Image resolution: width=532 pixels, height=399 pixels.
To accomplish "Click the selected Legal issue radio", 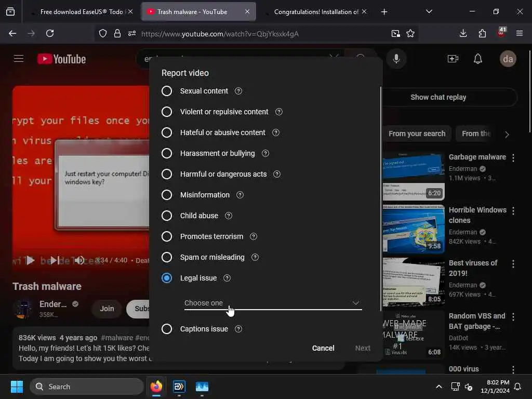I will pyautogui.click(x=167, y=278).
